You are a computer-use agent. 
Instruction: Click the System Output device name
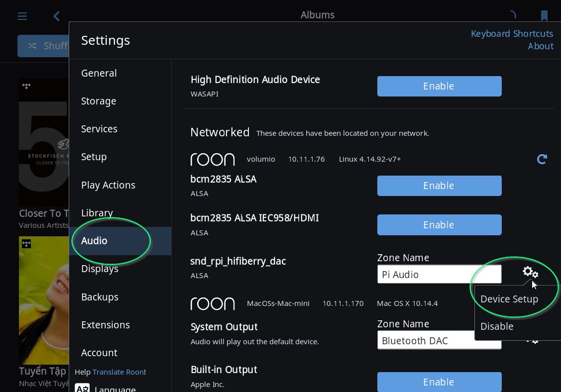pyautogui.click(x=224, y=327)
